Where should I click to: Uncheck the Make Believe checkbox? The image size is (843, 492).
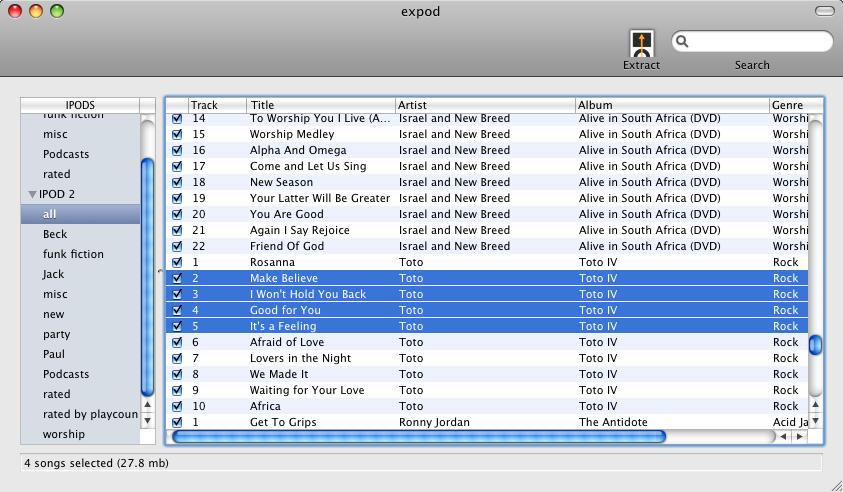(x=177, y=279)
